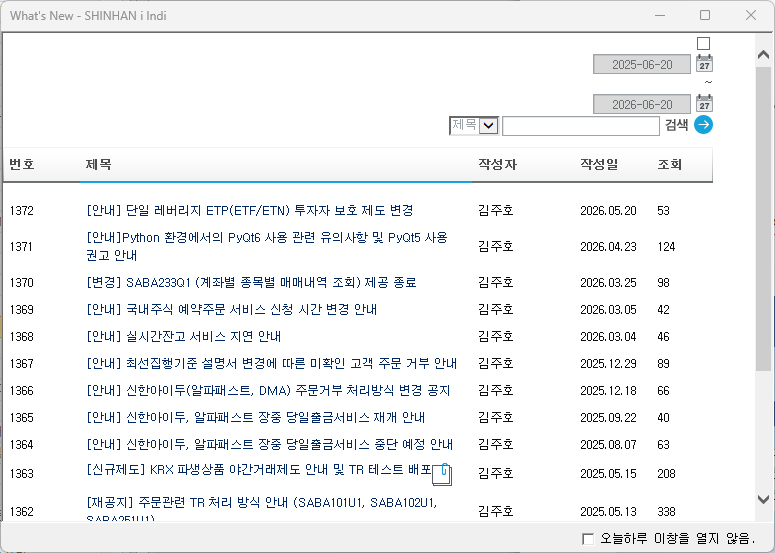The height and width of the screenshot is (553, 775).
Task: Click the search keyword input field
Action: (581, 126)
